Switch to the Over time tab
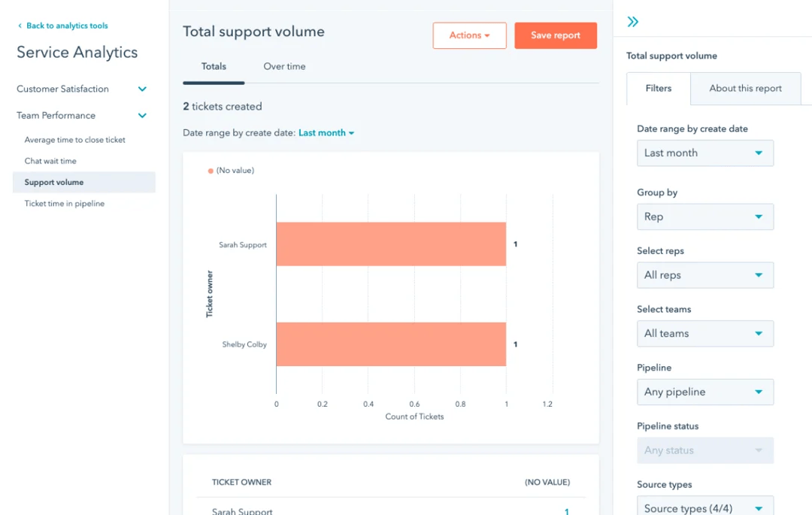This screenshot has width=812, height=515. pyautogui.click(x=284, y=66)
